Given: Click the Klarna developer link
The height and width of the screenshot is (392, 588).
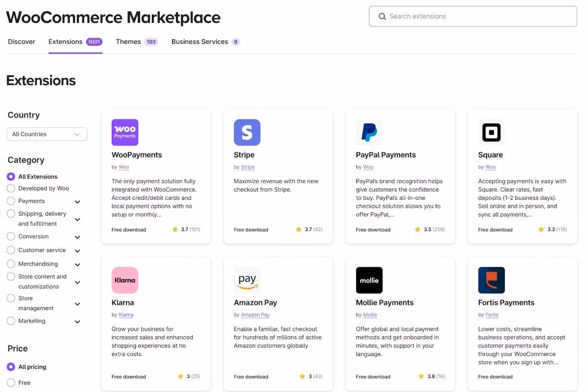Looking at the screenshot, I should 126,315.
